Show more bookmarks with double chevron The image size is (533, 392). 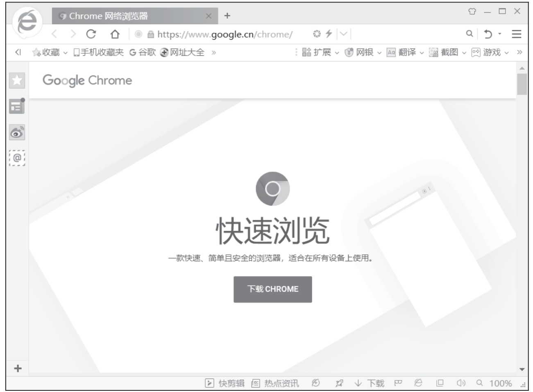click(x=213, y=52)
